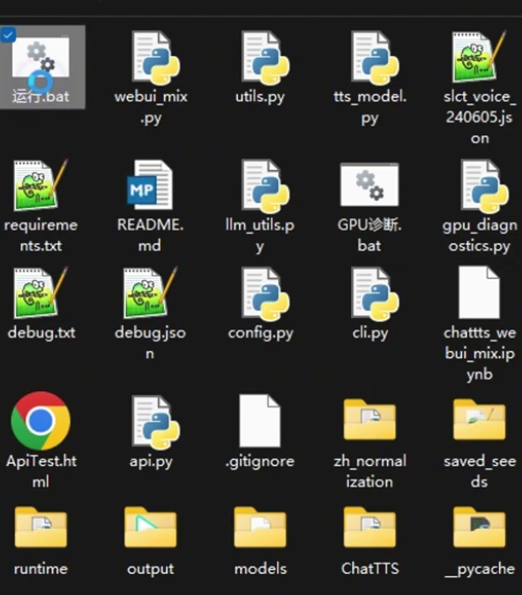
Task: Click gpu_diagnostics.py file icon
Action: click(x=484, y=186)
